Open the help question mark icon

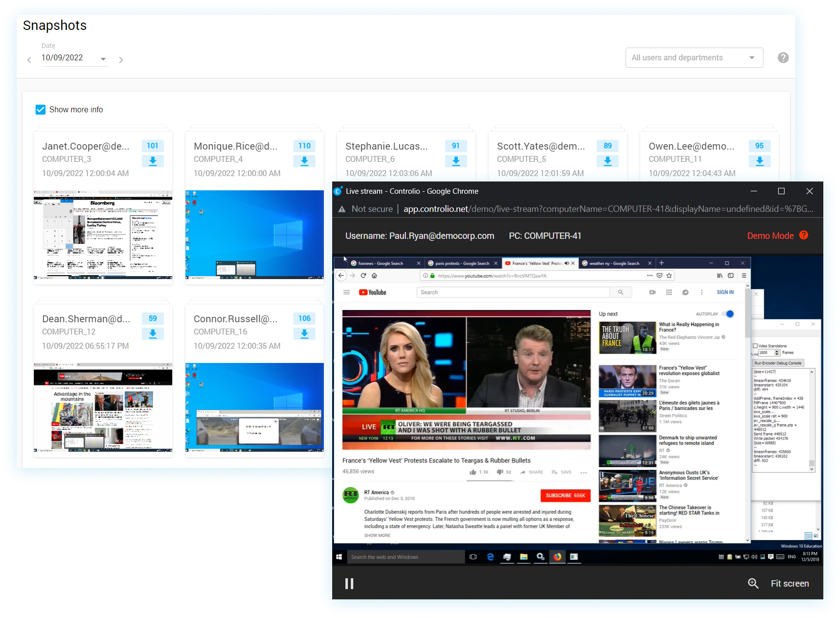click(783, 58)
